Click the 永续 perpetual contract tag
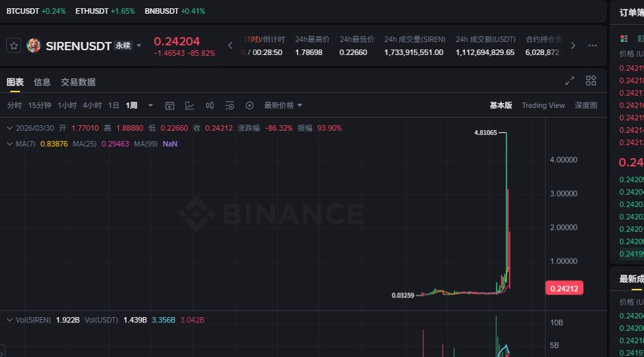Viewport: 644px width, 357px height. tap(123, 45)
